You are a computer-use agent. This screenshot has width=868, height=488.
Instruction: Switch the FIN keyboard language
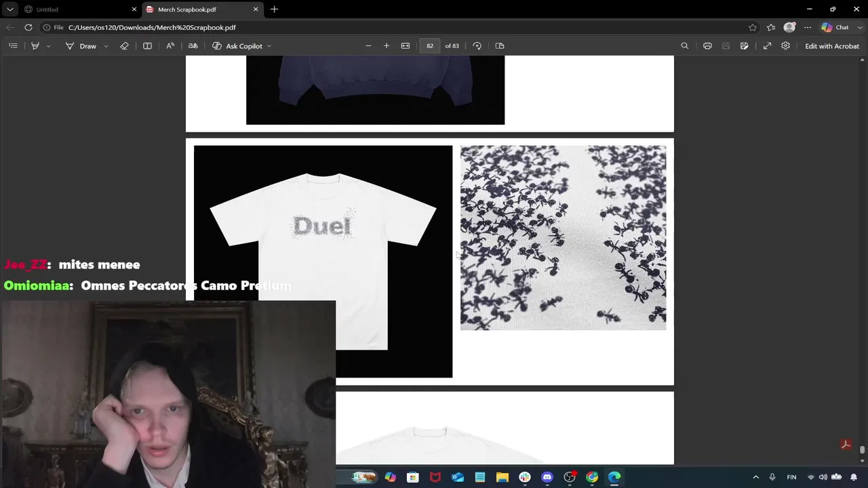(791, 477)
